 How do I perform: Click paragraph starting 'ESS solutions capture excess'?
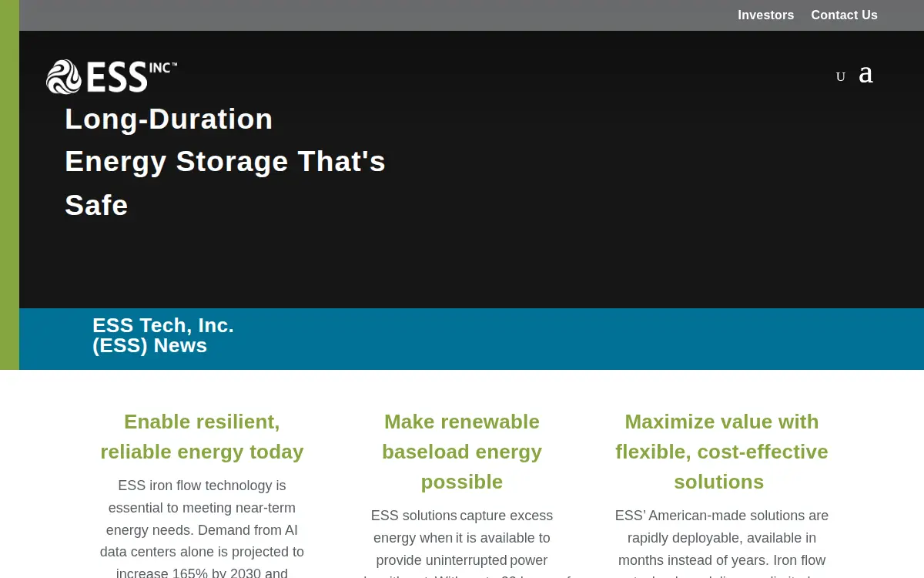point(462,543)
